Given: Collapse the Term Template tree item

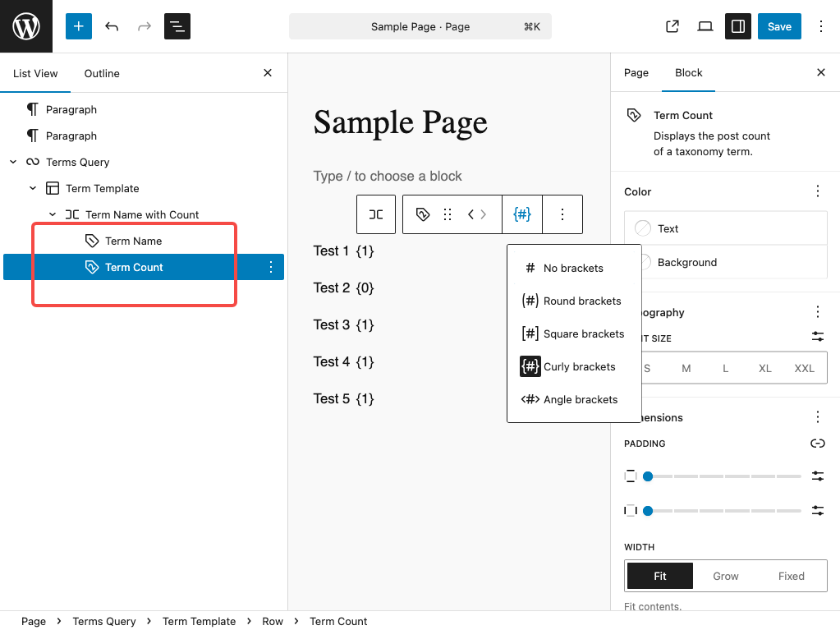Looking at the screenshot, I should point(33,188).
